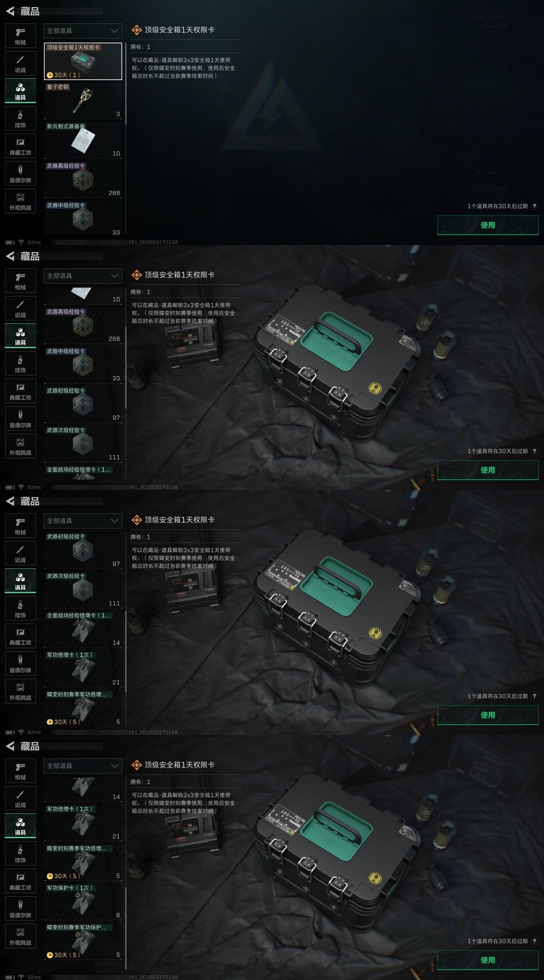This screenshot has width=544, height=980.
Task: Select 道具 tab beside the 量子密钥 list
Action: point(20,91)
